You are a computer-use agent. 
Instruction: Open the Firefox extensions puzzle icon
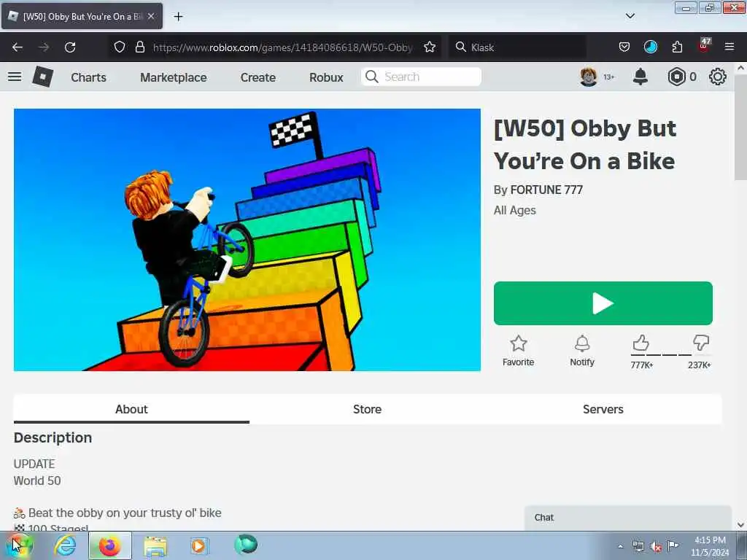coord(677,47)
